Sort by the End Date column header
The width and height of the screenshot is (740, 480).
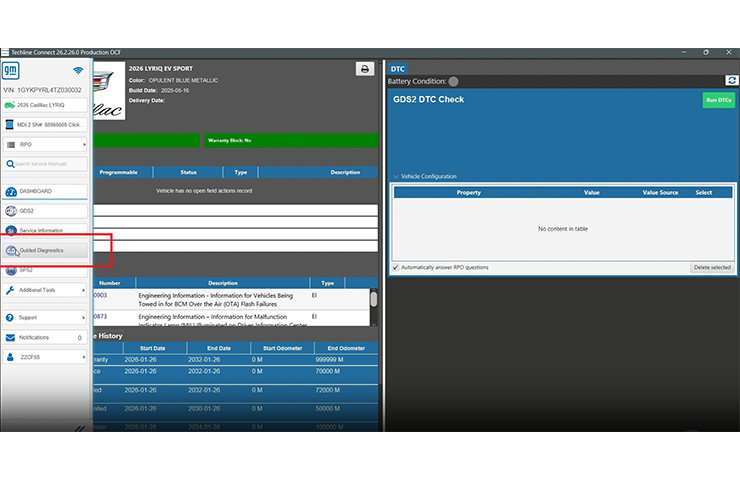click(219, 348)
